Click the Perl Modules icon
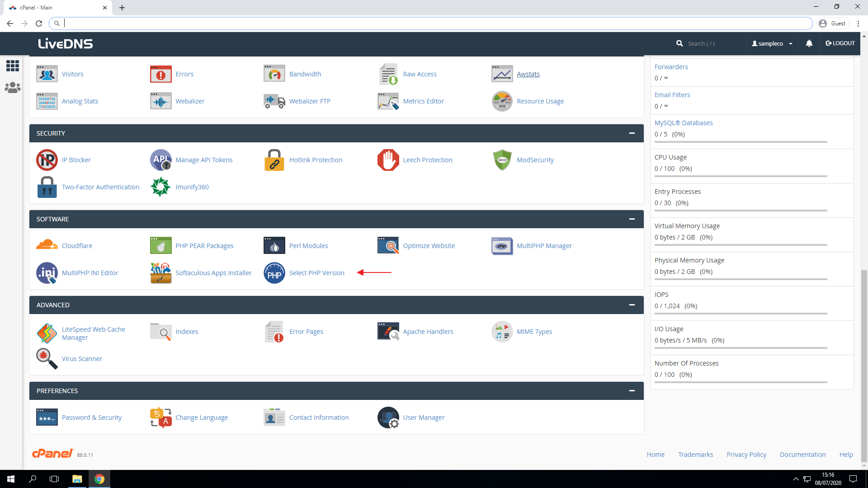The width and height of the screenshot is (868, 488). pyautogui.click(x=274, y=246)
